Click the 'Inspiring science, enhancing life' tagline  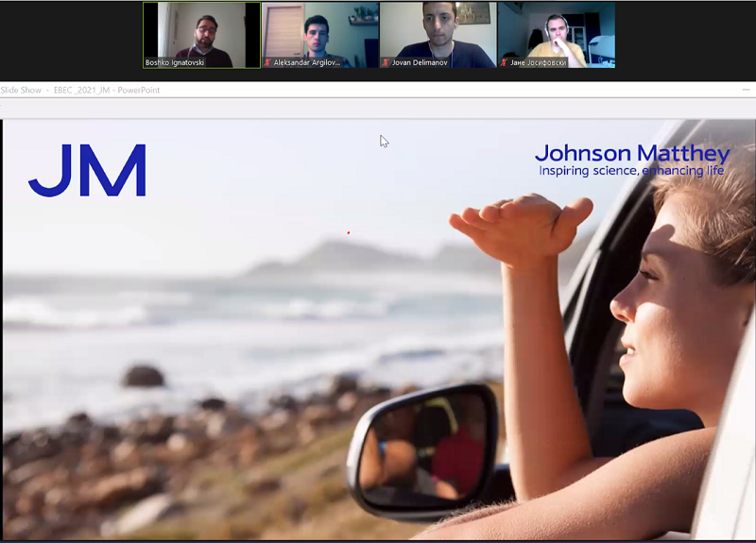630,171
